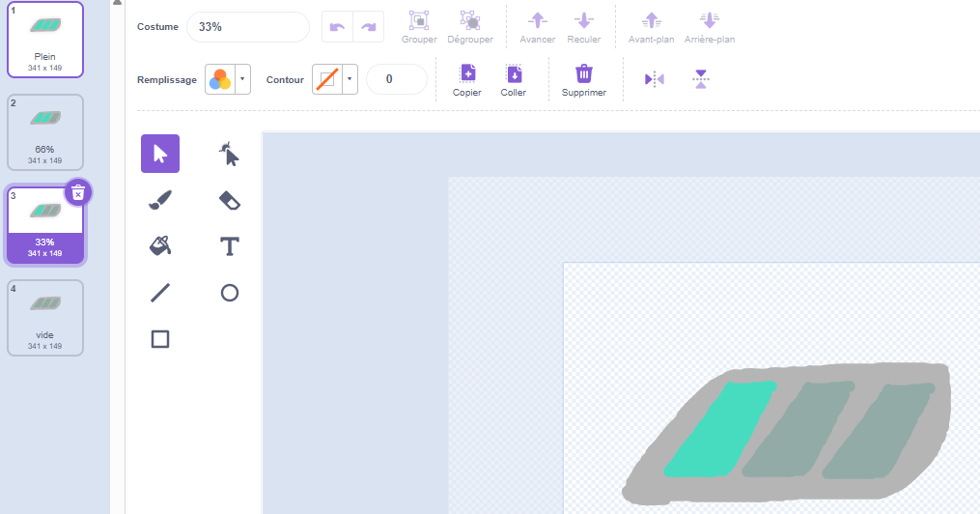Image resolution: width=980 pixels, height=514 pixels.
Task: Click the middle gray-green battery segment
Action: point(798,430)
